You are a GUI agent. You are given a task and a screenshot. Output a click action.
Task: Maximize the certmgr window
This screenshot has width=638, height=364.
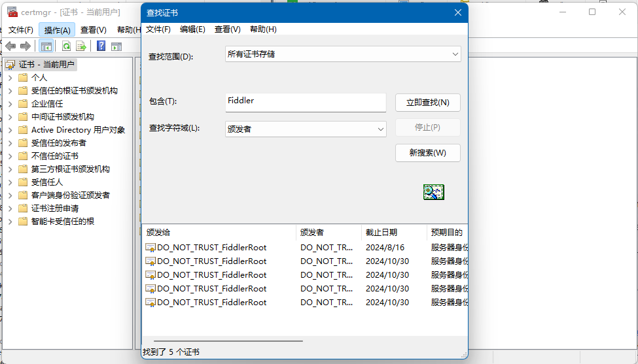(592, 12)
